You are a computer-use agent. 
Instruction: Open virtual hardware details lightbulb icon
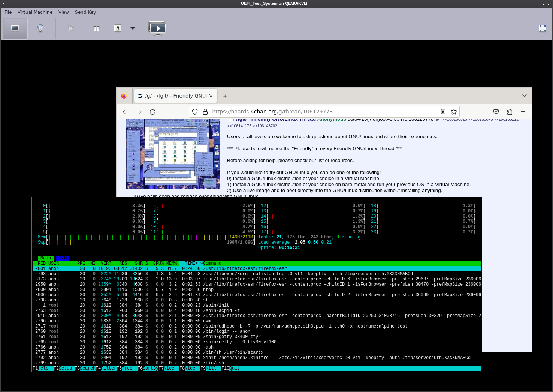coord(40,28)
